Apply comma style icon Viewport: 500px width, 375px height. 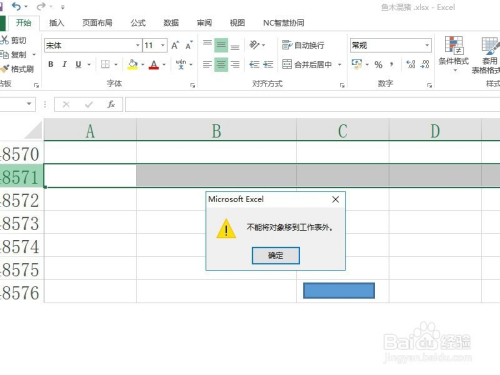click(392, 64)
